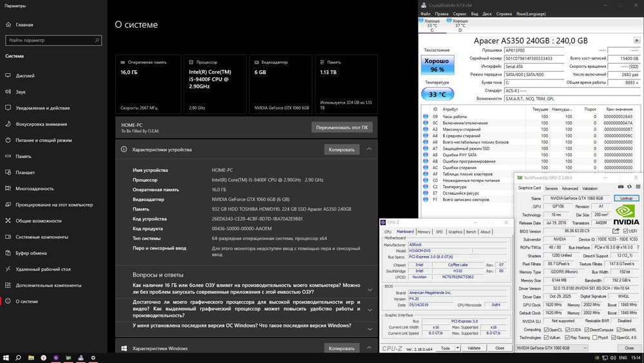
Task: Click the Bus Interface question mark in GPU-Z
Action: pos(638,248)
